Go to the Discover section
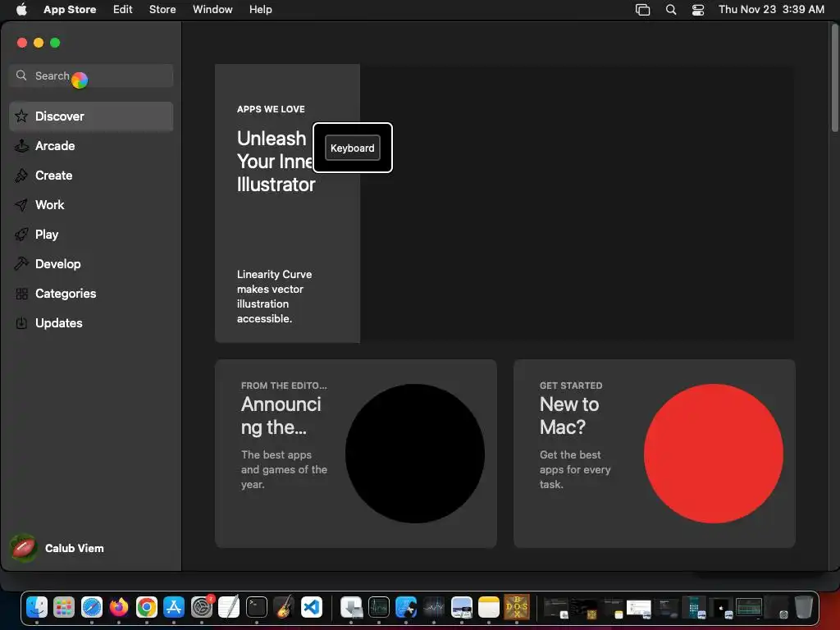The image size is (840, 630). click(x=91, y=116)
